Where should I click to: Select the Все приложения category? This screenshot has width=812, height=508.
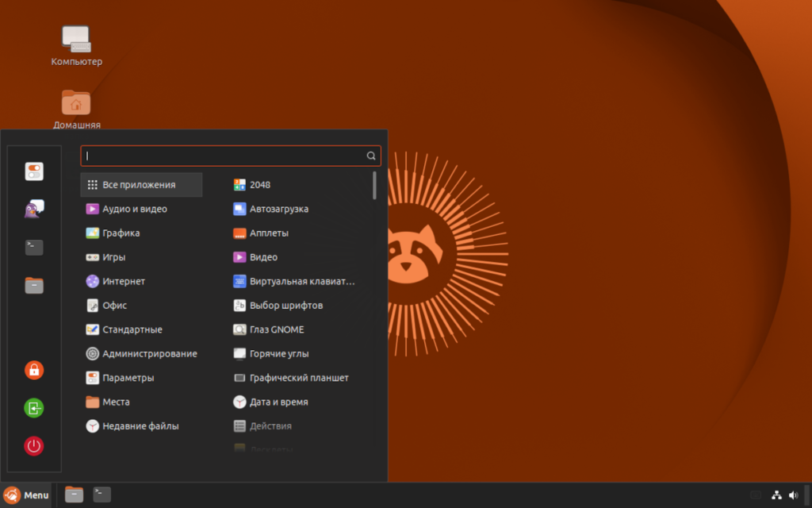pyautogui.click(x=141, y=184)
